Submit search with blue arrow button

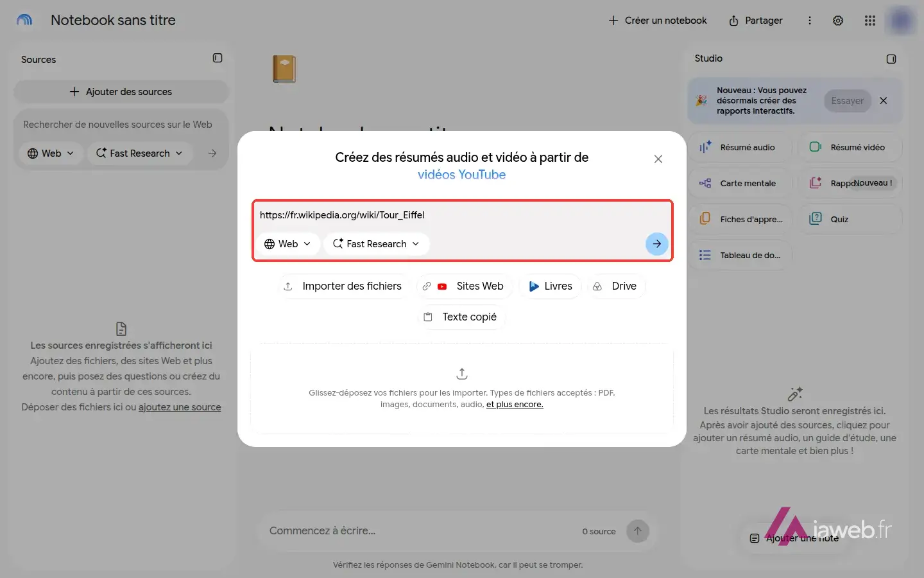657,244
